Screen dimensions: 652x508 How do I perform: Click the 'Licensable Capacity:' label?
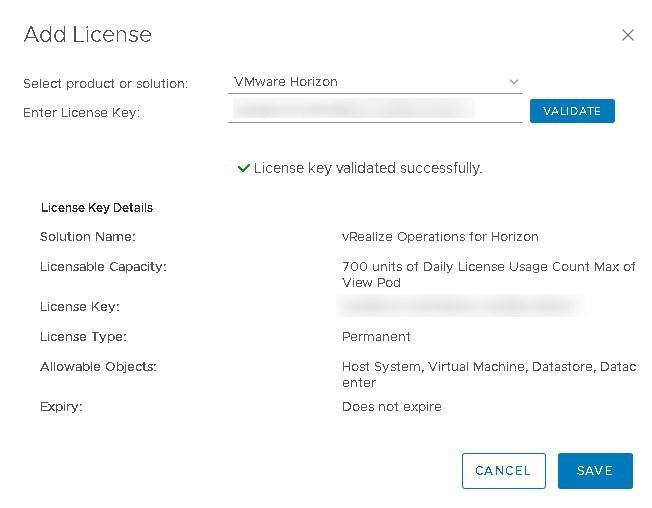[x=103, y=267]
